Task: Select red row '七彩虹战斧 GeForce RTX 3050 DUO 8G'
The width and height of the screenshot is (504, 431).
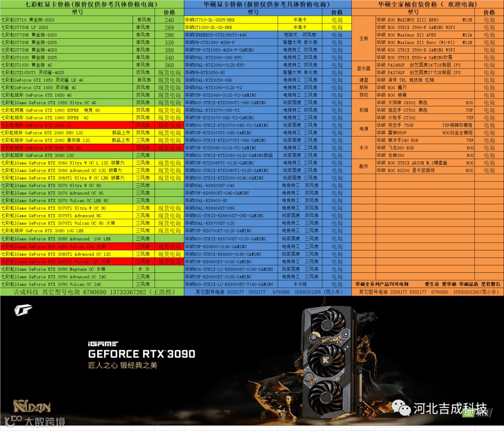Action: 67,148
